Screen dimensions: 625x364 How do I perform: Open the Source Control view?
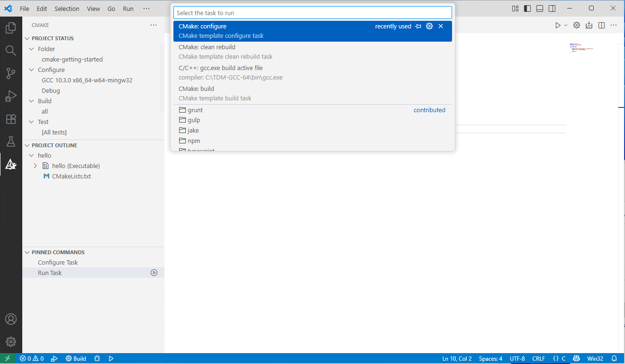[11, 73]
